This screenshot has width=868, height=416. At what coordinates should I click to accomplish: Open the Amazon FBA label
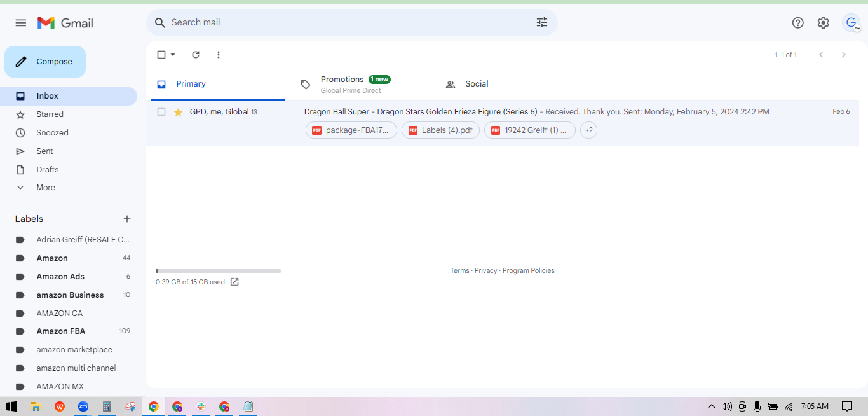(69, 331)
